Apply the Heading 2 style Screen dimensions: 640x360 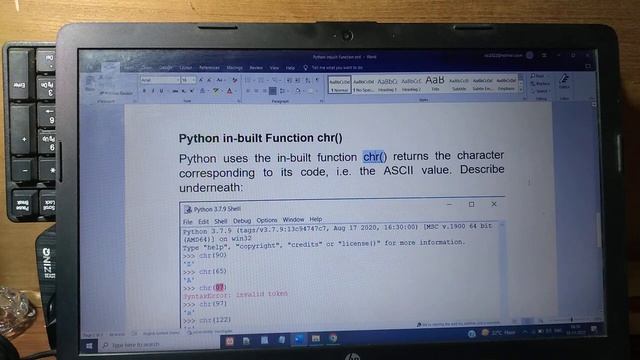(x=411, y=84)
